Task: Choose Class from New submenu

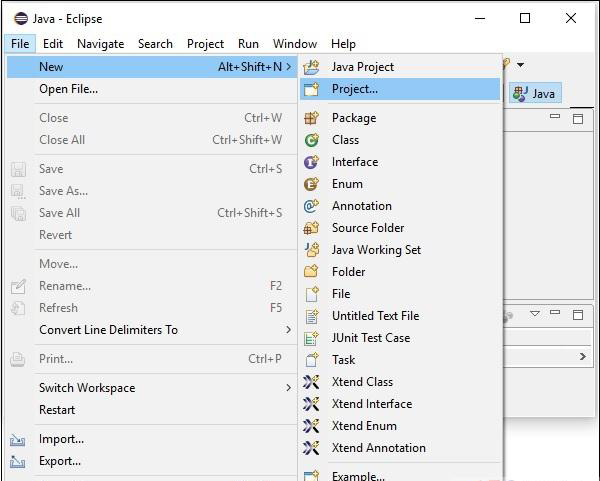Action: tap(400, 140)
